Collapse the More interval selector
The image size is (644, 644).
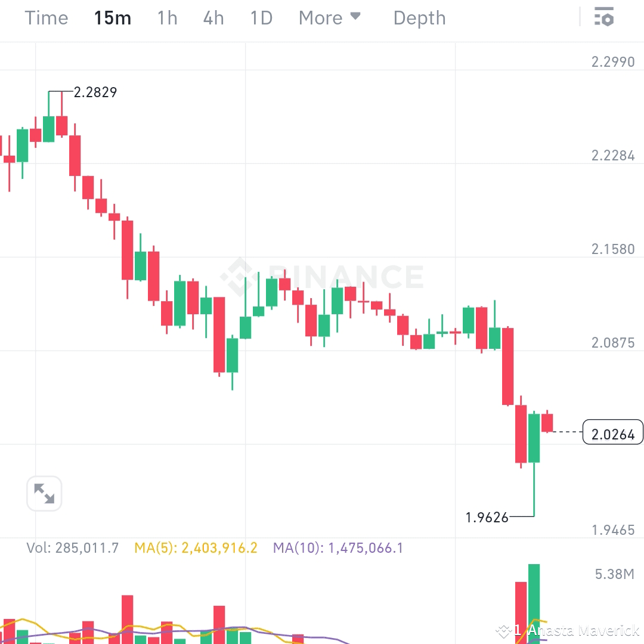click(330, 18)
